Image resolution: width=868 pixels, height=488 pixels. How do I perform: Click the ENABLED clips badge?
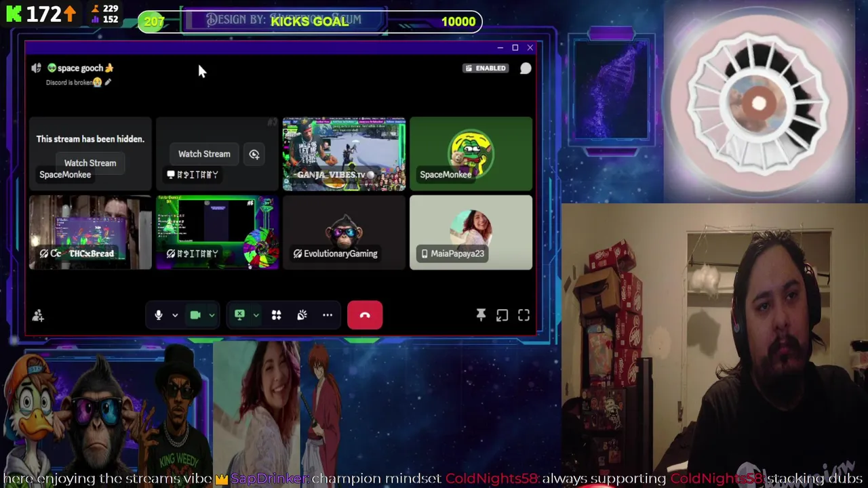pyautogui.click(x=486, y=68)
